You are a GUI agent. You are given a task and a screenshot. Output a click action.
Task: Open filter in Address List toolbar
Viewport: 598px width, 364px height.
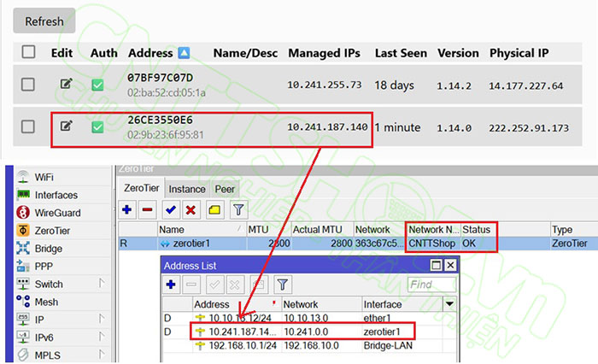(282, 285)
